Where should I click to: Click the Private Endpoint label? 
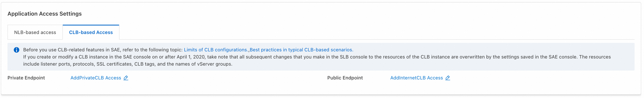[26, 78]
